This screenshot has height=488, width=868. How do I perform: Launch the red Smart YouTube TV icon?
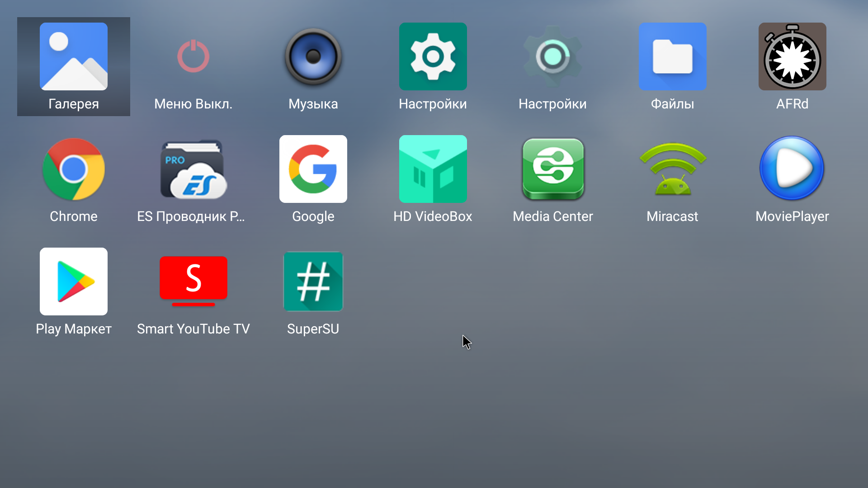(193, 281)
